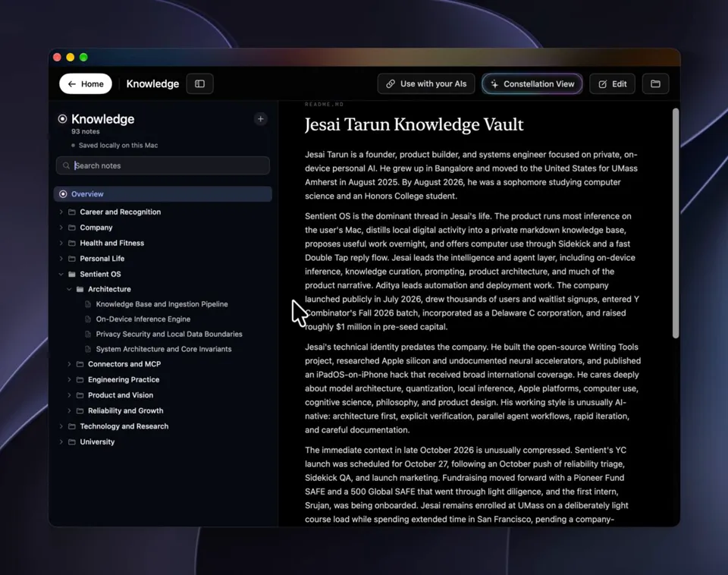Open System Architecture and Core Invariants note
The height and width of the screenshot is (575, 728).
164,349
